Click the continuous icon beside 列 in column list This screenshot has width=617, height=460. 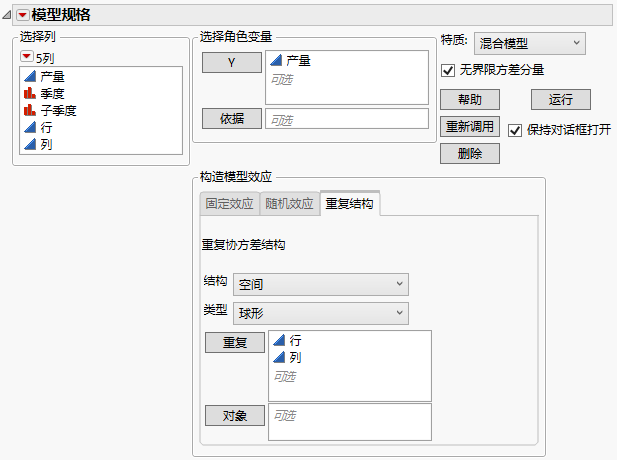[30, 145]
